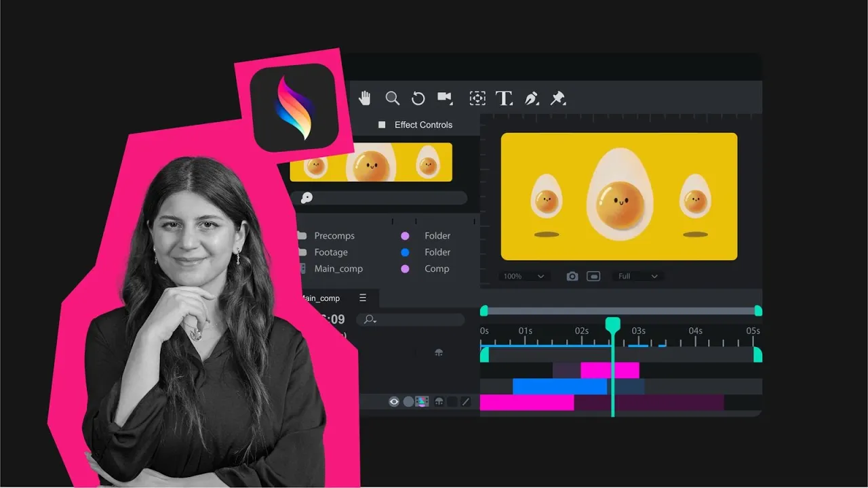Select the Type tool

pyautogui.click(x=504, y=98)
